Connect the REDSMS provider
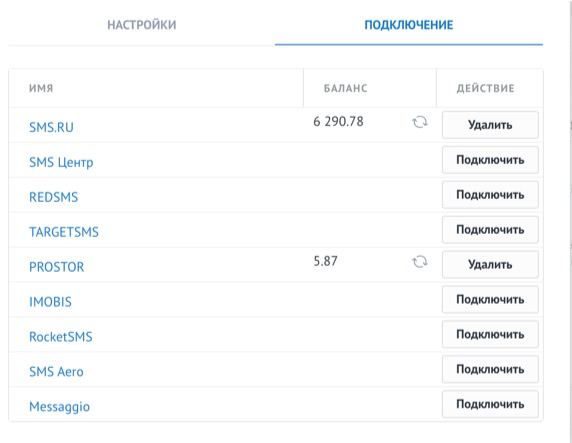The height and width of the screenshot is (443, 572). point(490,195)
